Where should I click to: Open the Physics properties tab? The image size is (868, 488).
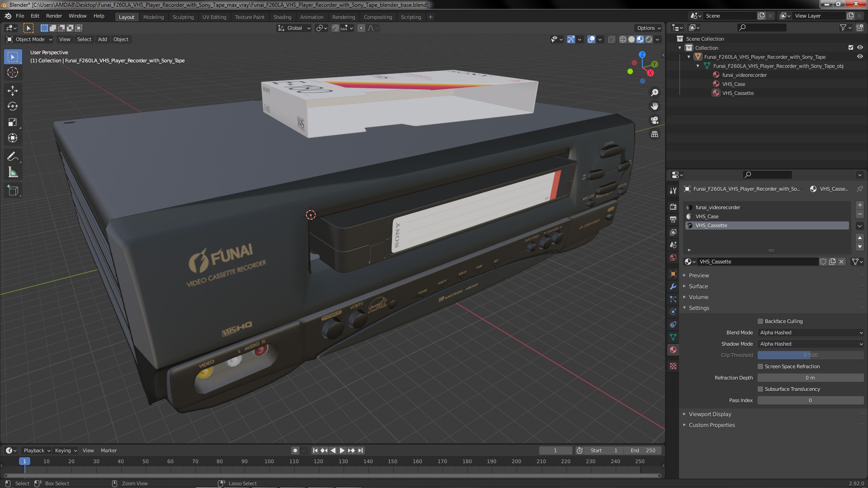tap(673, 312)
